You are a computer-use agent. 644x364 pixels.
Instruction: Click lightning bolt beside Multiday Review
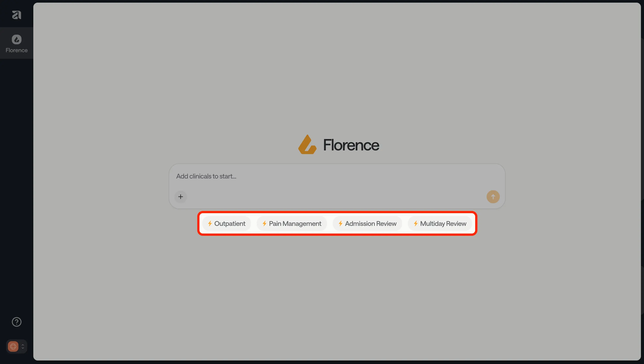coord(416,224)
